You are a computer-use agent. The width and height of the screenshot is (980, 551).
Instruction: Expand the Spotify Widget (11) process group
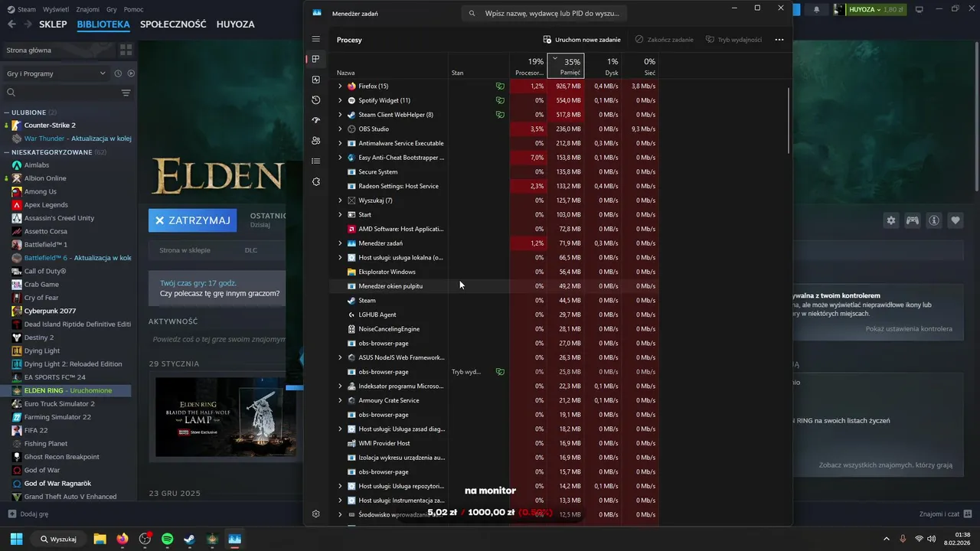(340, 100)
